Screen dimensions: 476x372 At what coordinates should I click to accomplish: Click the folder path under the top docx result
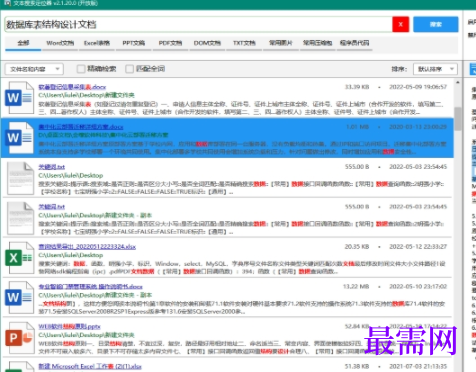point(86,95)
